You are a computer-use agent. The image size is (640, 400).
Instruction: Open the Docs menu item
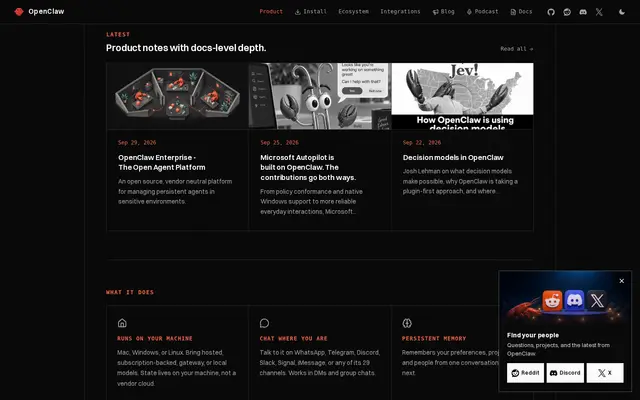(521, 11)
